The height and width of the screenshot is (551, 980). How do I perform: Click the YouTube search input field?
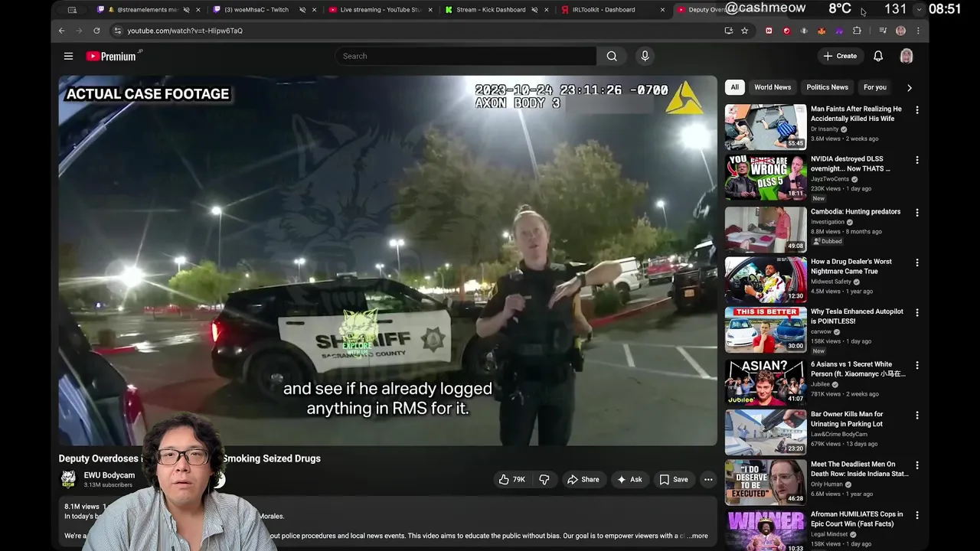[x=465, y=56]
